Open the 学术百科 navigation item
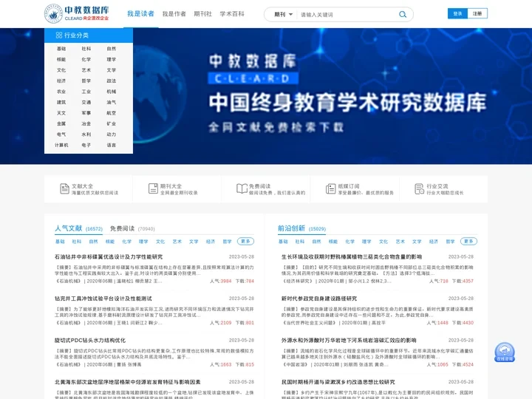Viewport: 532px width, 399px height. tap(232, 13)
